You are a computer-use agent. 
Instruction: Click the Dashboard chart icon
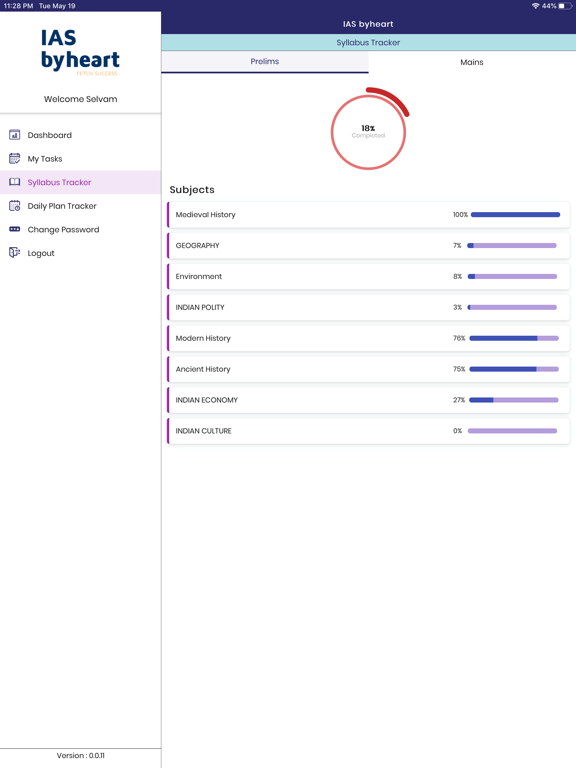coord(15,135)
